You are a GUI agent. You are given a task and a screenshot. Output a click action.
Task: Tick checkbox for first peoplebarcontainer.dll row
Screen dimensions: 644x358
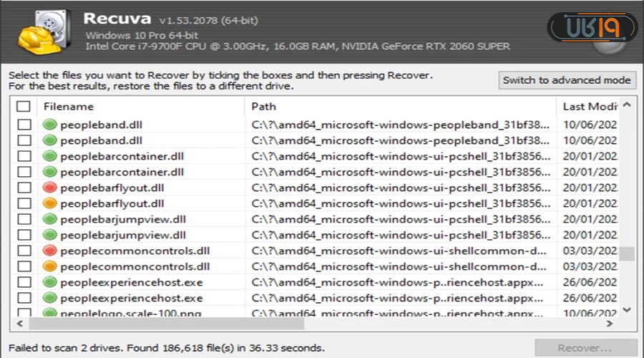tap(24, 156)
